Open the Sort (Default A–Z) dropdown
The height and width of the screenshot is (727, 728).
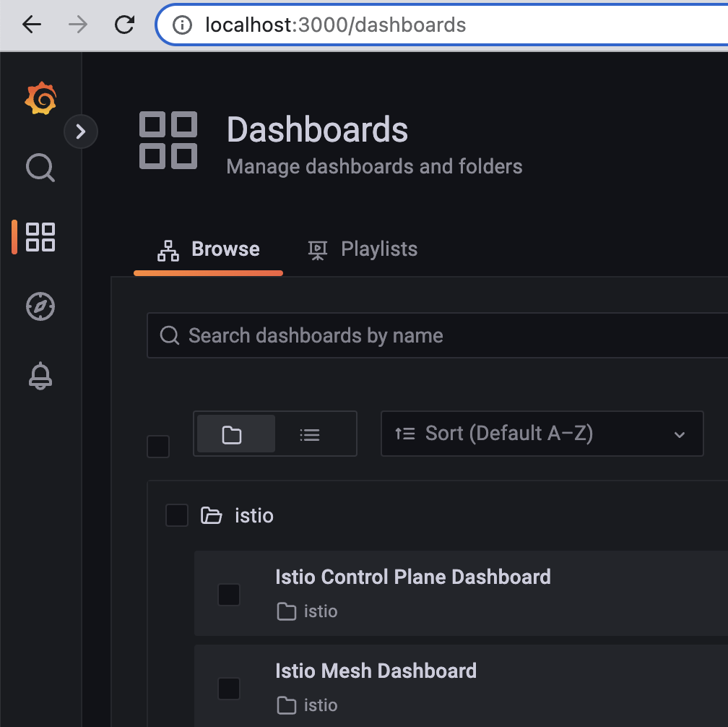(x=542, y=434)
